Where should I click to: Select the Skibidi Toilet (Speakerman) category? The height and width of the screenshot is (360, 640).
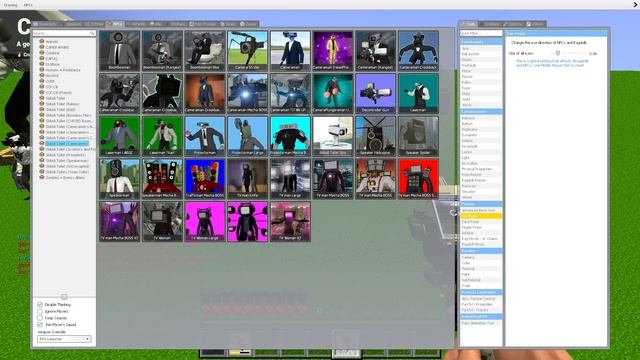(67, 161)
